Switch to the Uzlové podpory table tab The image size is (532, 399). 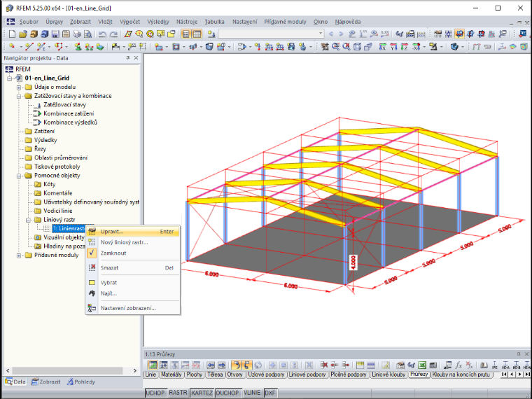[x=266, y=374]
